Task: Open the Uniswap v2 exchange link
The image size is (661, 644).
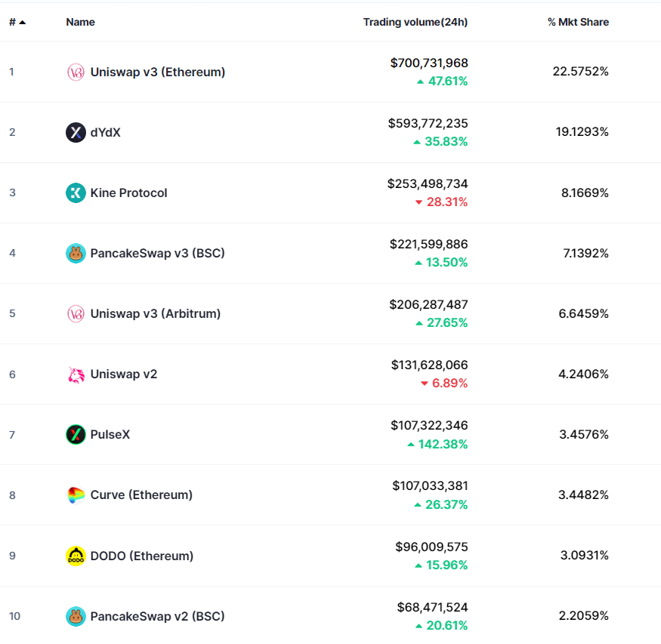Action: pyautogui.click(x=124, y=374)
